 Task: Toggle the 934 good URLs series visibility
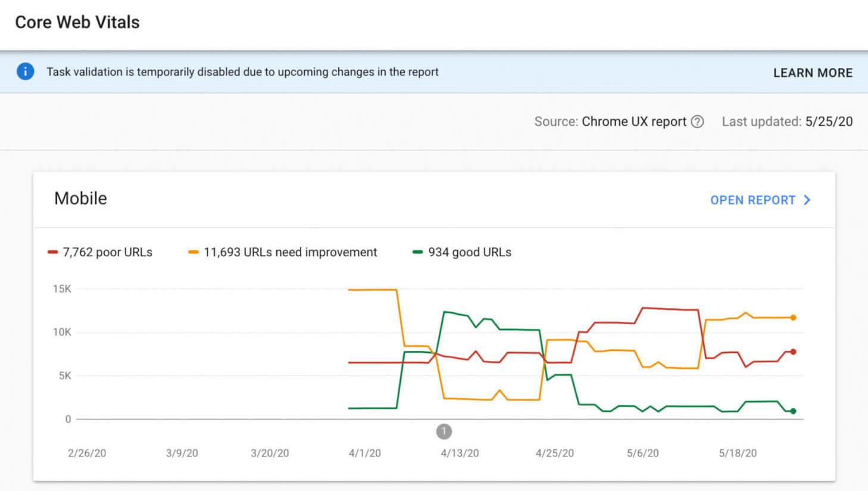(x=469, y=252)
